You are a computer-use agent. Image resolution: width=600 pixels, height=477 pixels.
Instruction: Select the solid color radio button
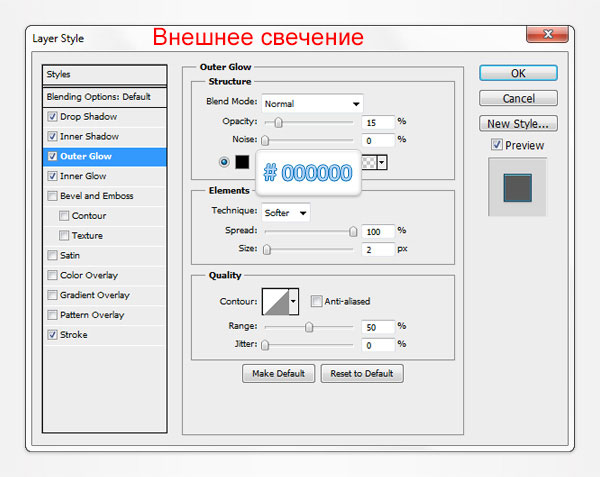pyautogui.click(x=224, y=162)
